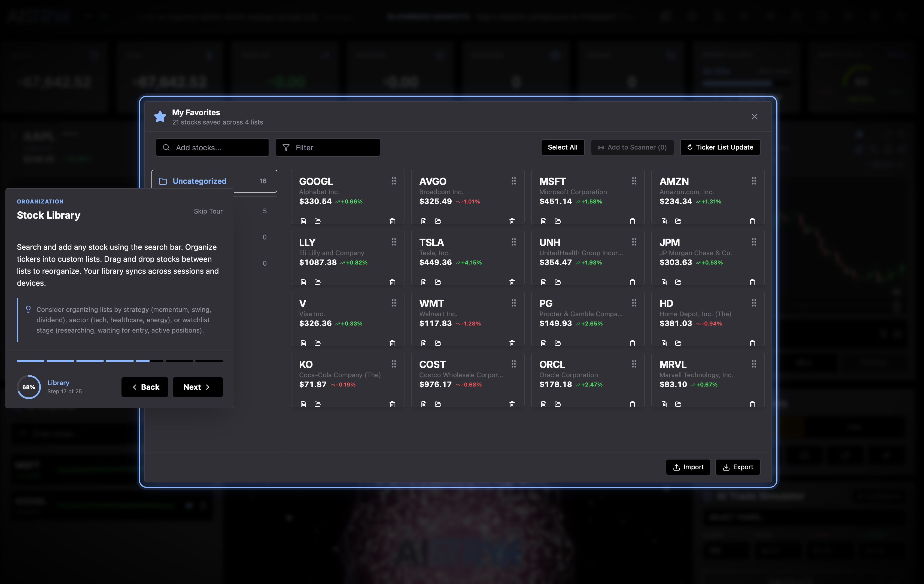Click the folder icon on AVGO card
The height and width of the screenshot is (584, 924).
[438, 221]
